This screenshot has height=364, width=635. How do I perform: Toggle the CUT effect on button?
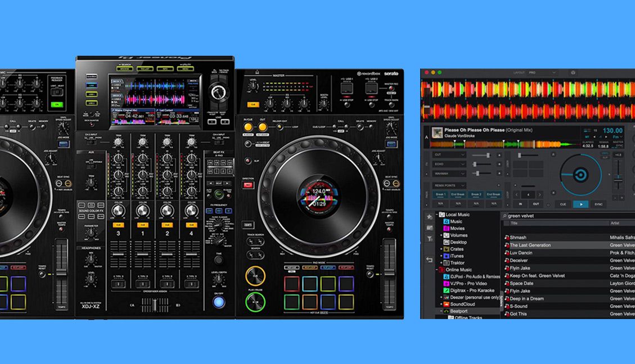(499, 155)
